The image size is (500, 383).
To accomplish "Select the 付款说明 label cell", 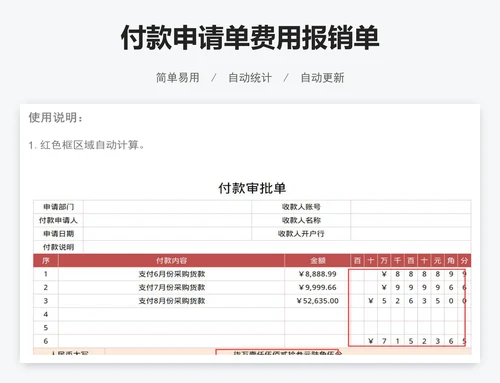I will pyautogui.click(x=58, y=247).
